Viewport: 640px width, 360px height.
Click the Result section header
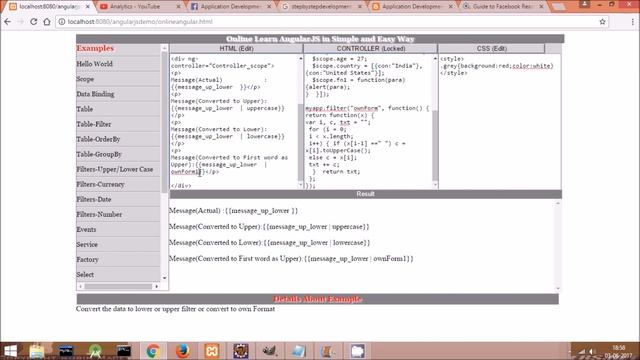365,194
